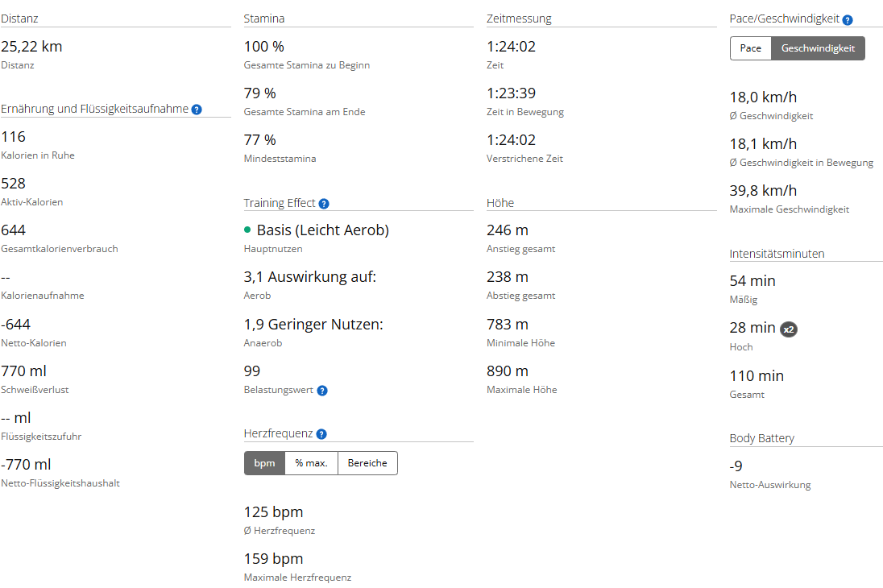Click Basis (Leicht Aerob) Hauptnutzen text

[x=323, y=230]
